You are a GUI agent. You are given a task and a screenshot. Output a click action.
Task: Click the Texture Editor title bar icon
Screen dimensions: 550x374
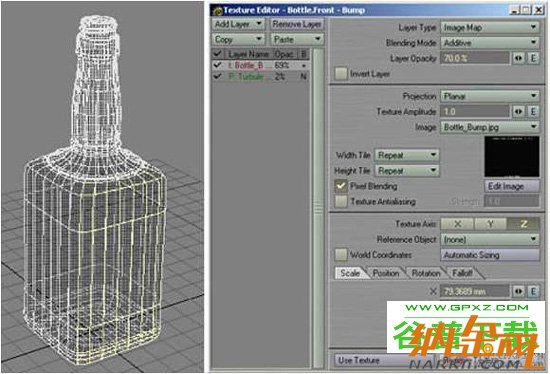(x=217, y=11)
